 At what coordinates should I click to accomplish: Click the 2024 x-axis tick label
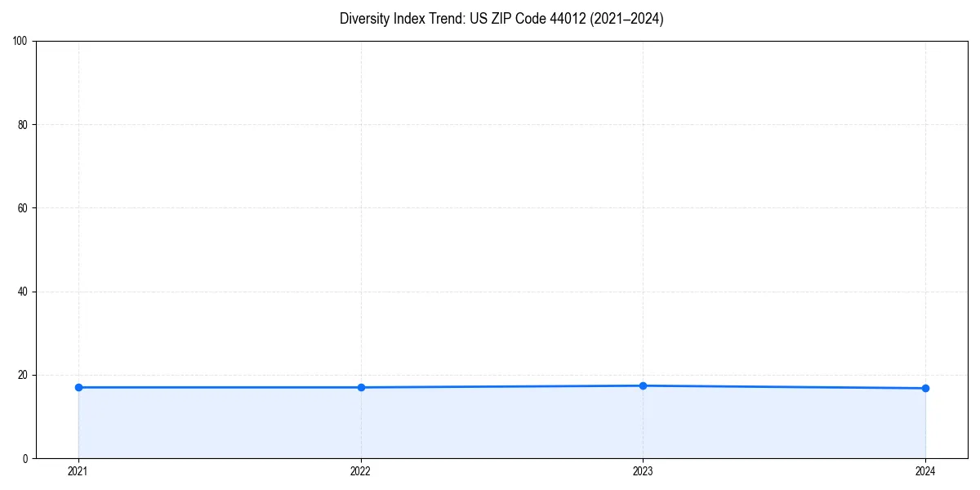pyautogui.click(x=925, y=471)
